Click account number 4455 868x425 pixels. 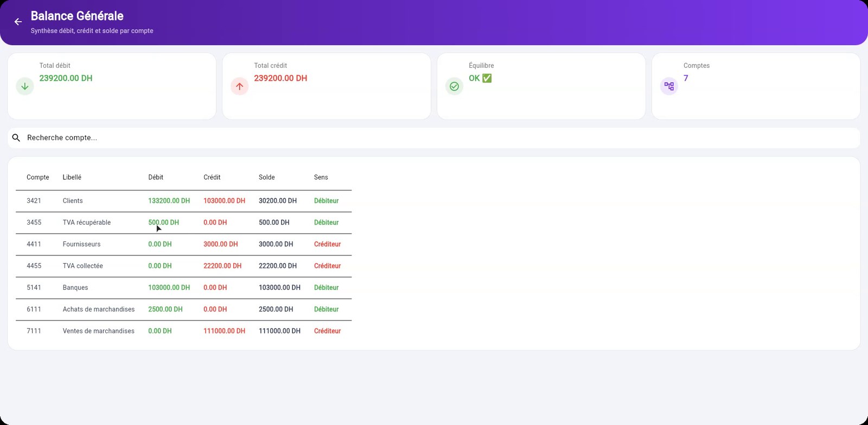[34, 266]
